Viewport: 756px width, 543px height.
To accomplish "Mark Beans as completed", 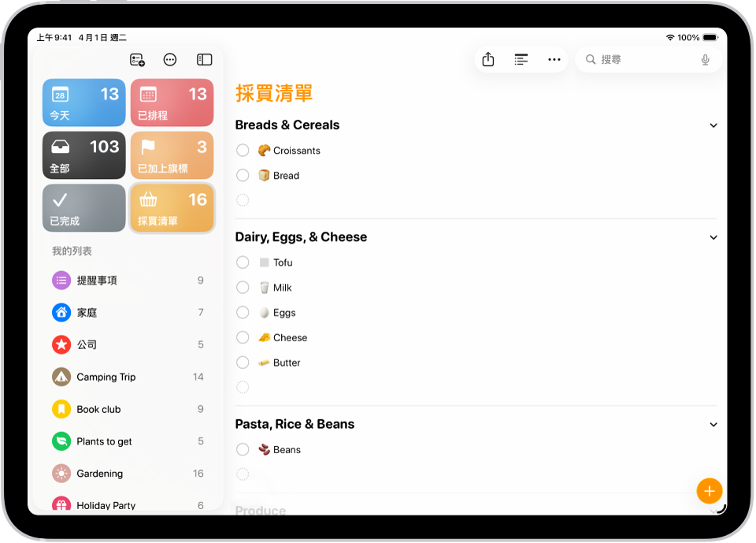I will pos(242,449).
